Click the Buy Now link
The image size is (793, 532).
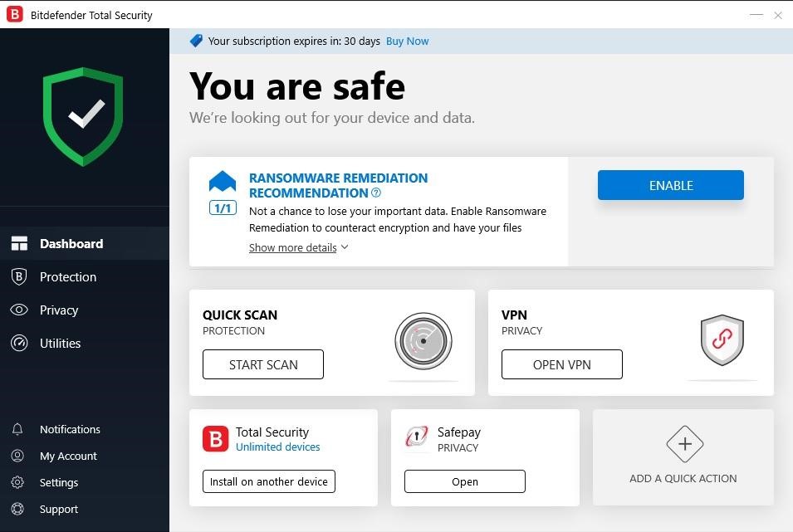pos(407,41)
